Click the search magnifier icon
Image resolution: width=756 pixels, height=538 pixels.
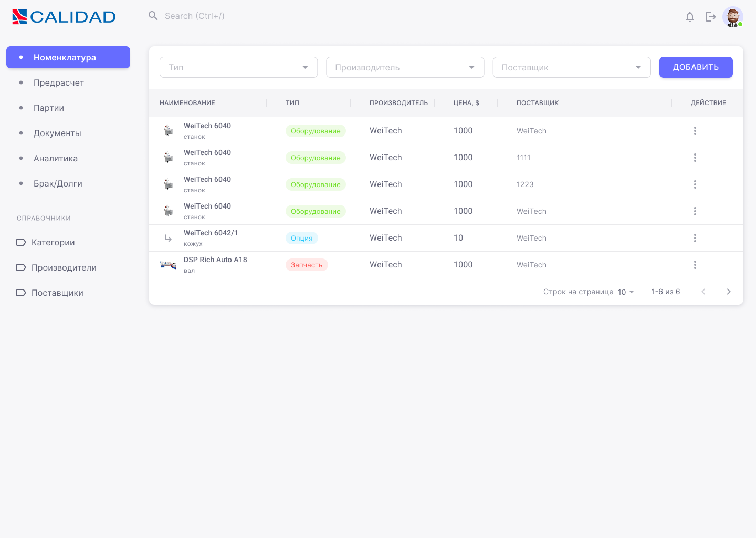click(153, 16)
